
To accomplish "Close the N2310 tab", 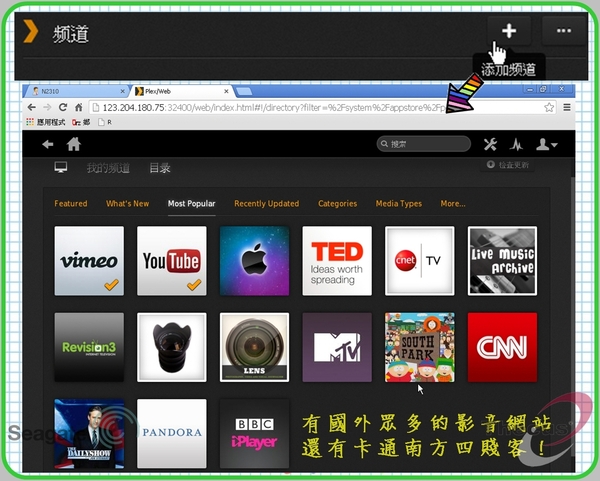I will tap(122, 91).
